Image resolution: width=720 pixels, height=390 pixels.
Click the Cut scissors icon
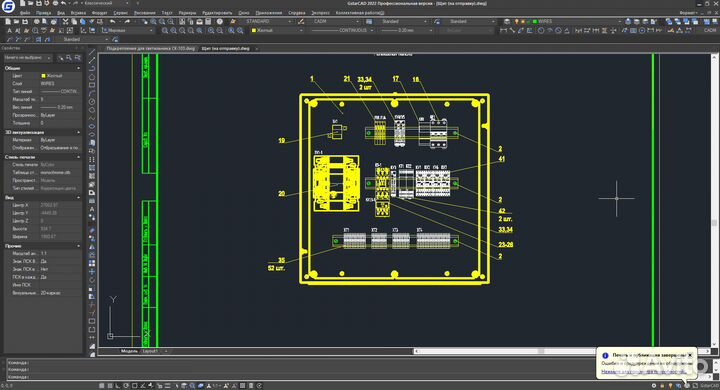(66, 22)
